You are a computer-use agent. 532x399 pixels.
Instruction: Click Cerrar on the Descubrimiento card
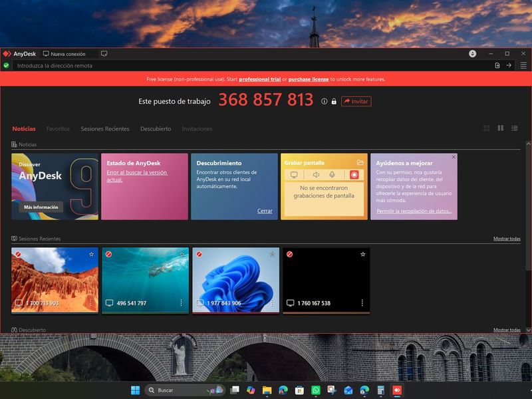click(x=265, y=211)
